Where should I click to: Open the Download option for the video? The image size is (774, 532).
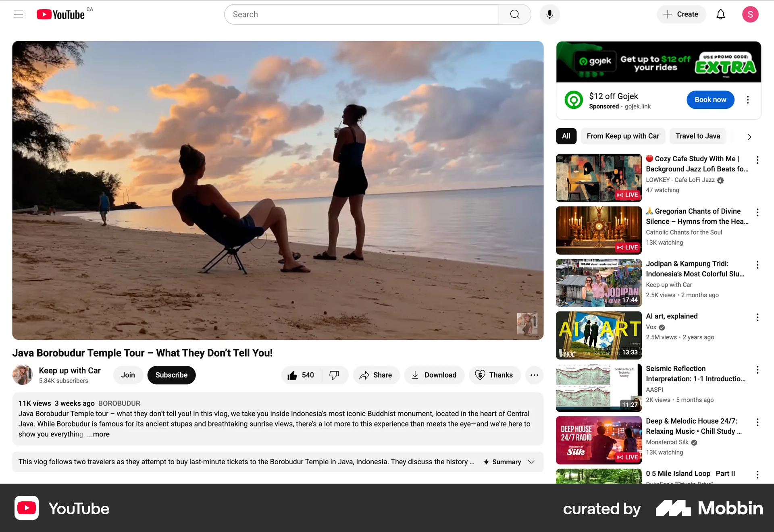tap(434, 375)
